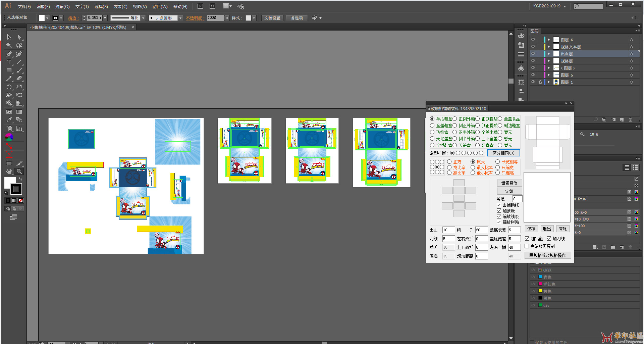Open the 编辑(E) menu
The image size is (644, 344).
point(43,6)
